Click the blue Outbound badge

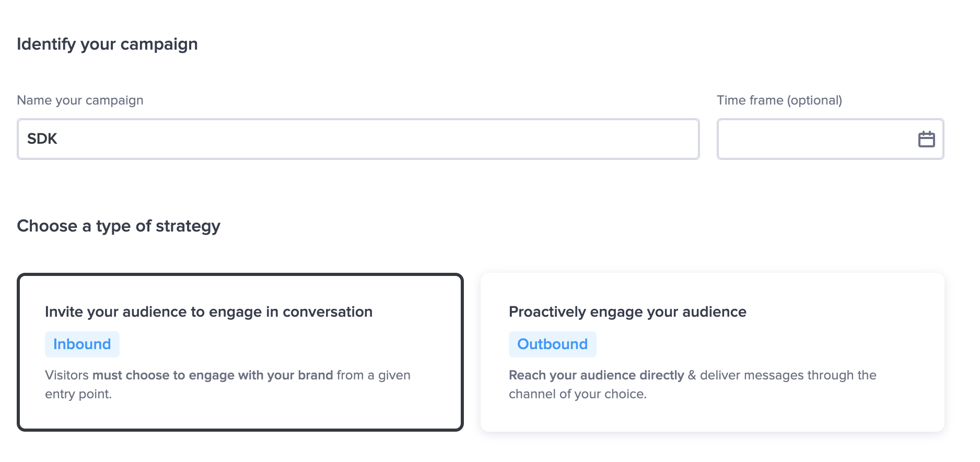[x=552, y=344]
